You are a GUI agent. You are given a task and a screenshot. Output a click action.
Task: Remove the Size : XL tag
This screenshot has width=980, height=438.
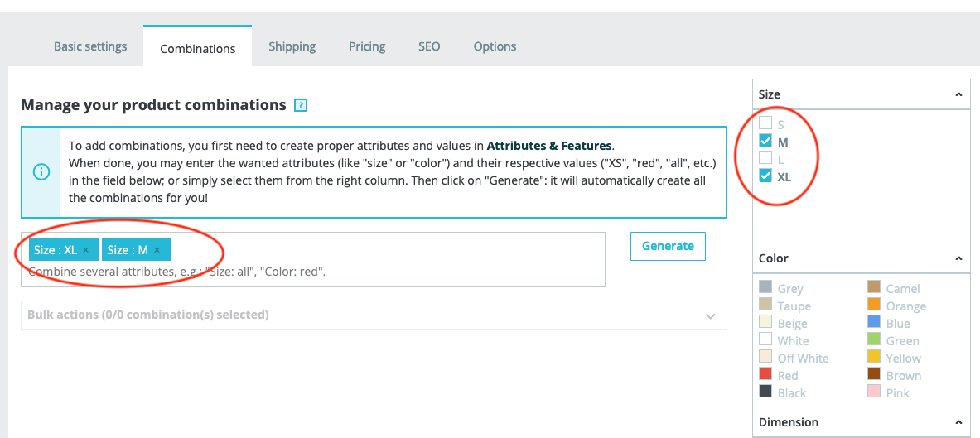(x=86, y=250)
